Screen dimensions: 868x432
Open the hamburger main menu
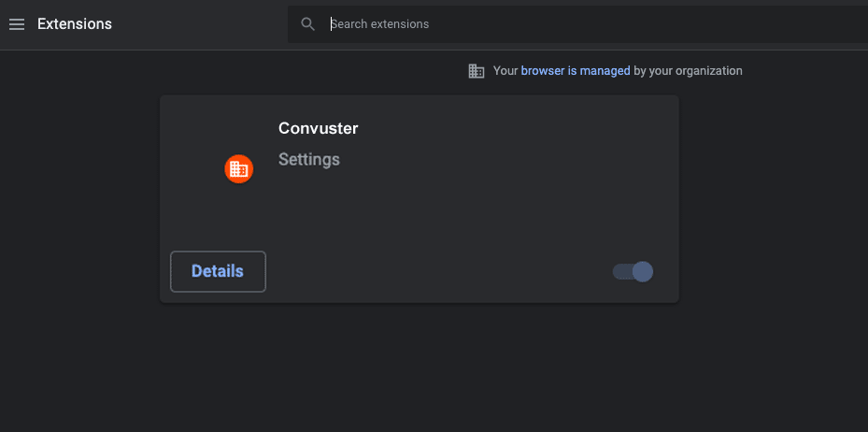click(x=17, y=24)
